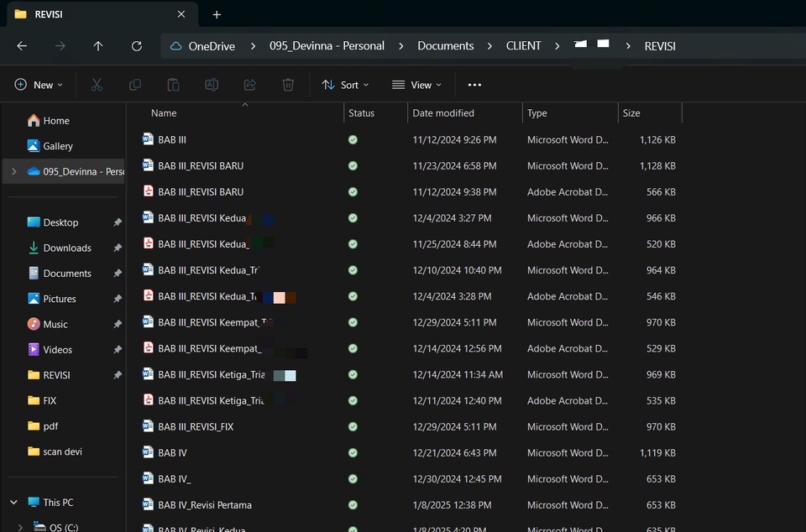
Task: Click the Cut scissors icon in toolbar
Action: [97, 85]
